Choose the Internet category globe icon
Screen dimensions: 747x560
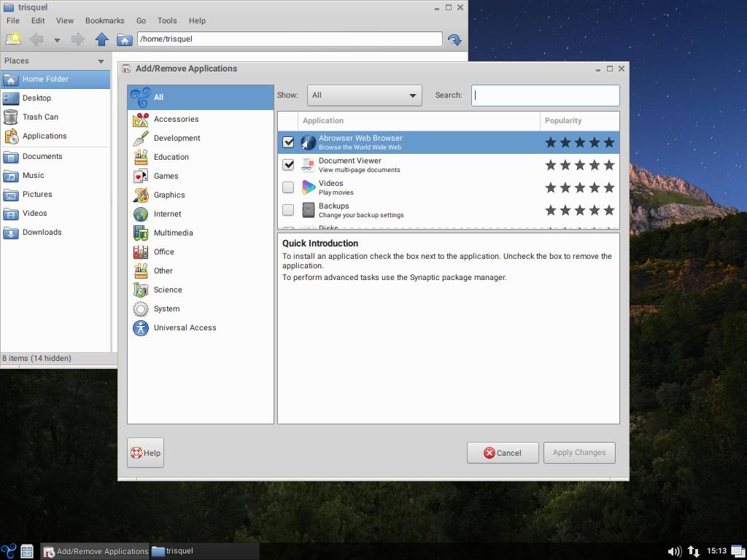coord(141,214)
